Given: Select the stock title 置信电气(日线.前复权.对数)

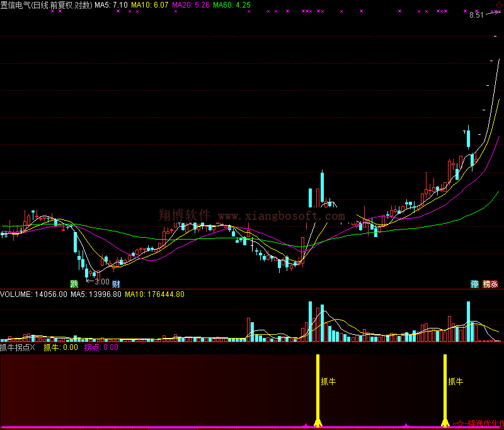Looking at the screenshot, I should tap(46, 5).
